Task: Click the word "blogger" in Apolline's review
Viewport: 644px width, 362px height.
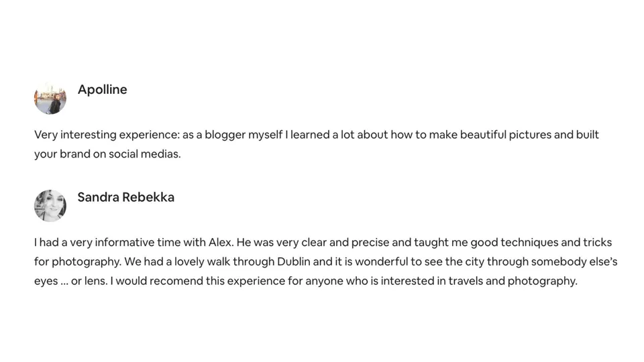Action: click(225, 135)
